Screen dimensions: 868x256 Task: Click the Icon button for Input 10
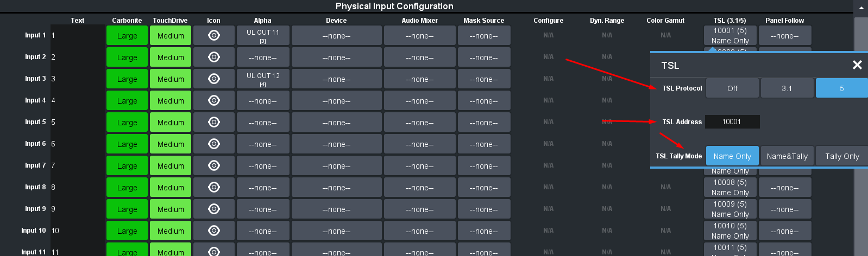tap(214, 231)
